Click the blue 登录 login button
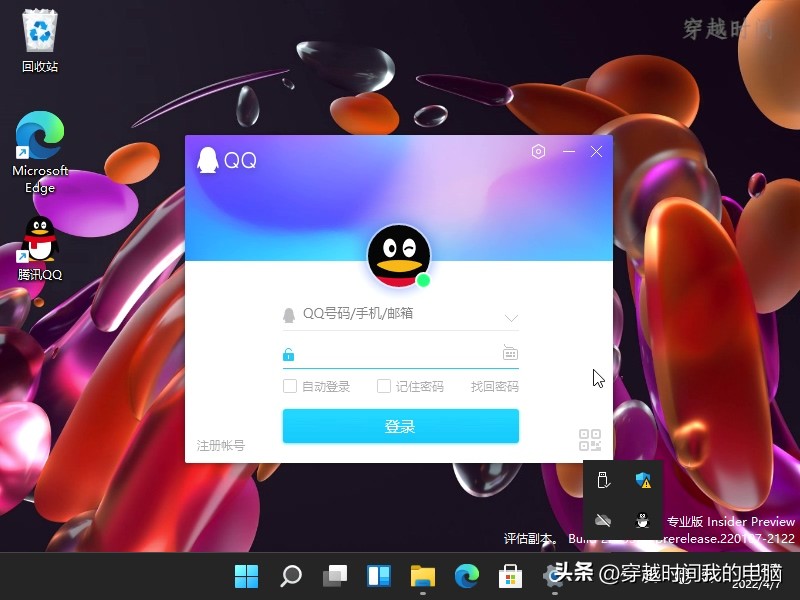 tap(400, 425)
